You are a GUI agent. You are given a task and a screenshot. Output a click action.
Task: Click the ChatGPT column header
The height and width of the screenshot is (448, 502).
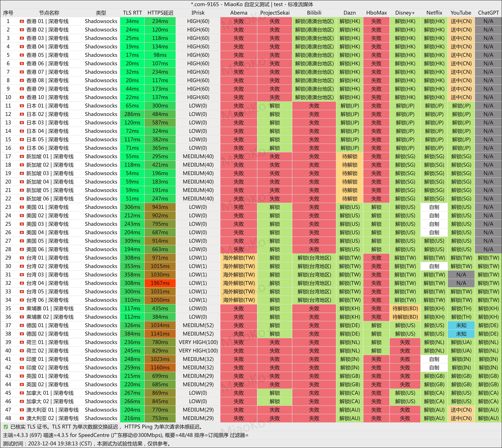pyautogui.click(x=488, y=13)
